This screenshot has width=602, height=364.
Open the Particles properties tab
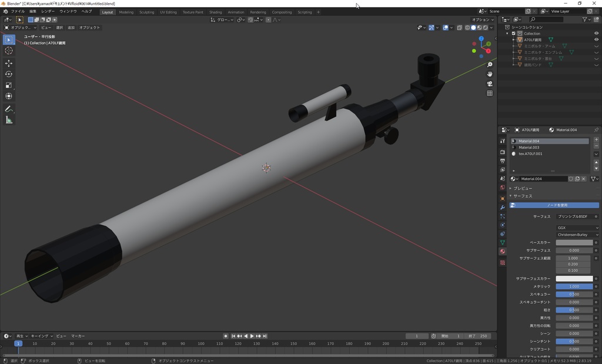pyautogui.click(x=503, y=216)
